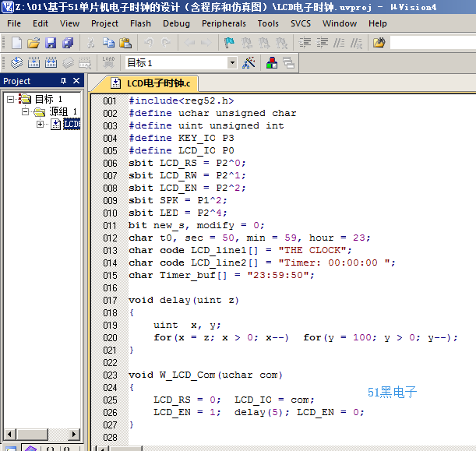Open the multi-project workspace manager icon
The width and height of the screenshot is (476, 451).
289,63
